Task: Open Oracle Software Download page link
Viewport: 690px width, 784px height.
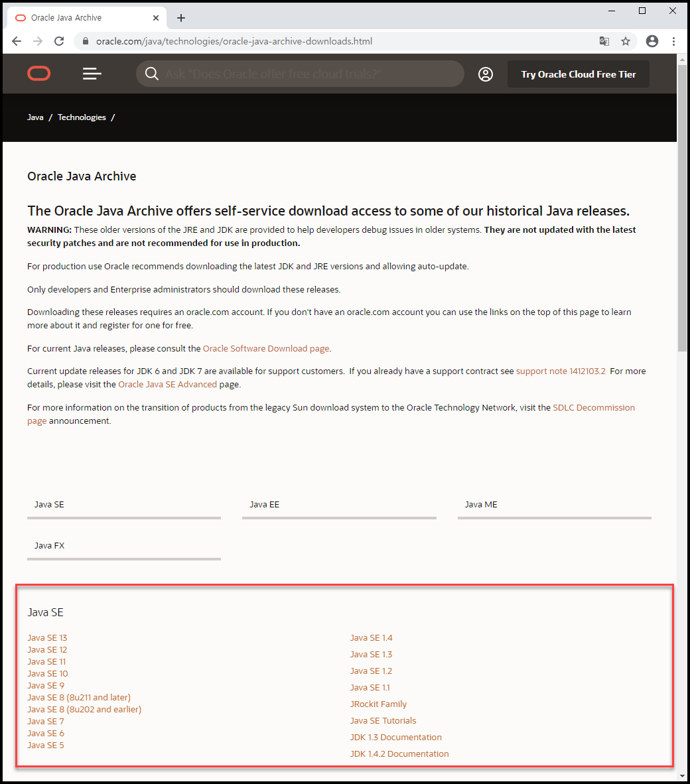Action: pyautogui.click(x=266, y=348)
